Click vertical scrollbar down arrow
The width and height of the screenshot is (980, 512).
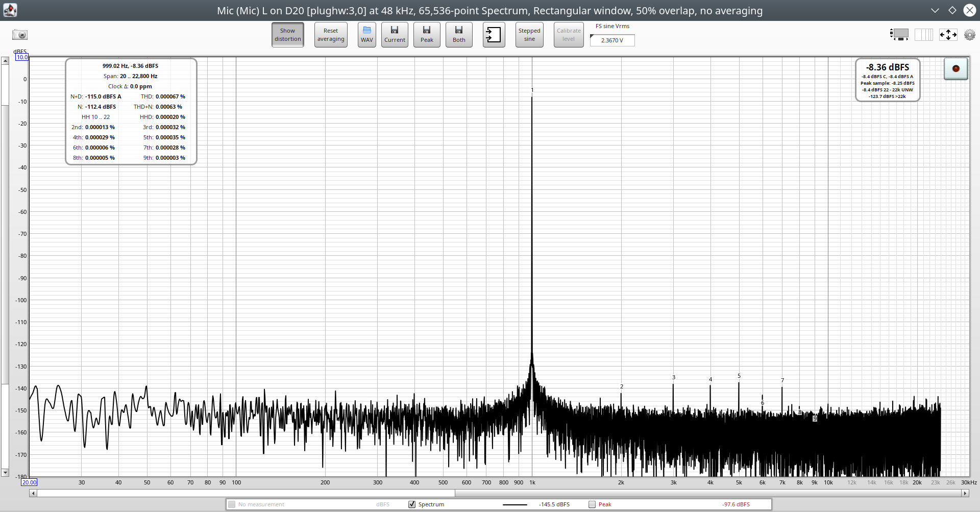pos(5,473)
